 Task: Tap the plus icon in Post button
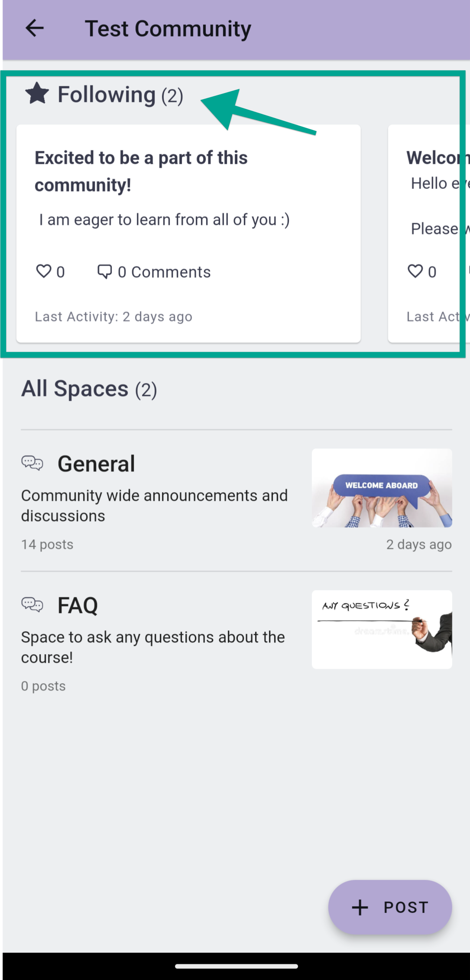click(x=360, y=907)
